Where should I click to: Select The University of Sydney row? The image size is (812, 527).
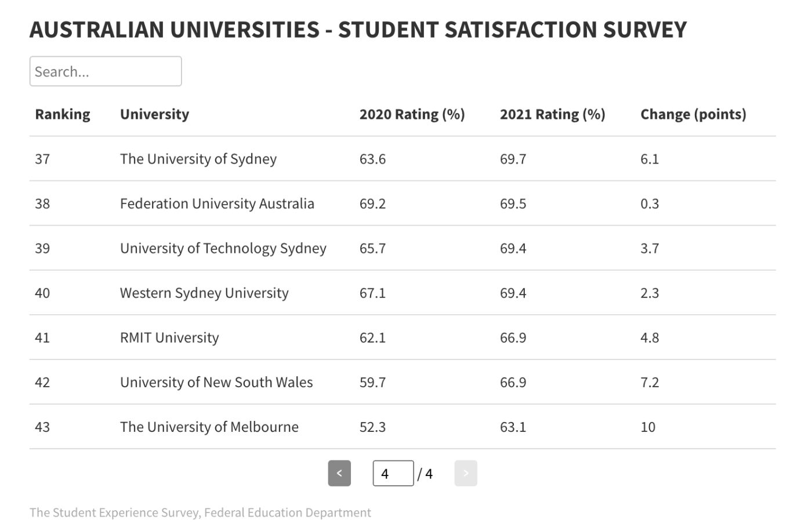[198, 159]
